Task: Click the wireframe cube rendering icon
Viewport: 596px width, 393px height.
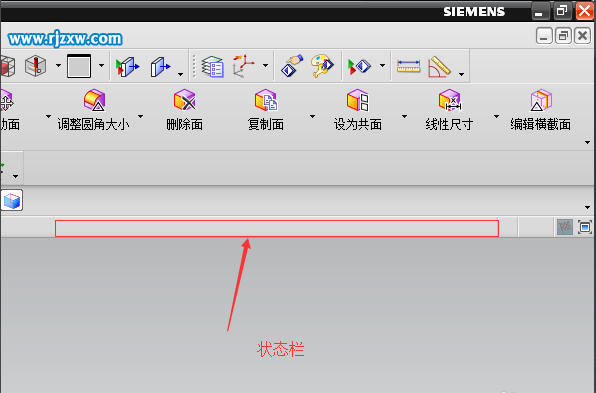Action: [x=7, y=66]
